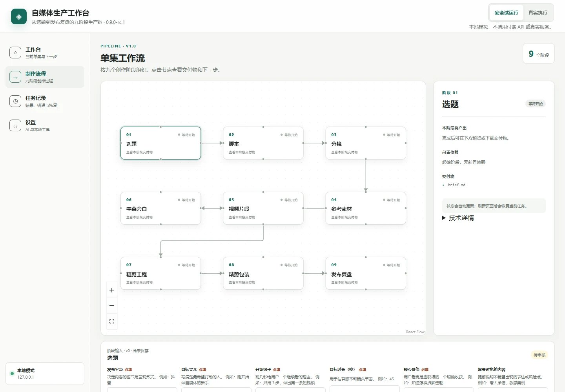Image resolution: width=565 pixels, height=392 pixels.
Task: Select the 01 选题 stage node
Action: coord(161,143)
